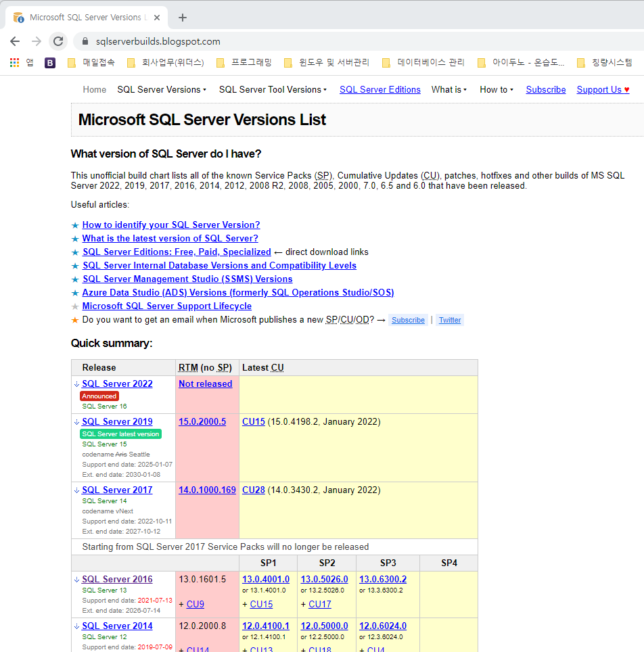Open SQL Server 2016 RTM CU9 link

click(x=195, y=604)
